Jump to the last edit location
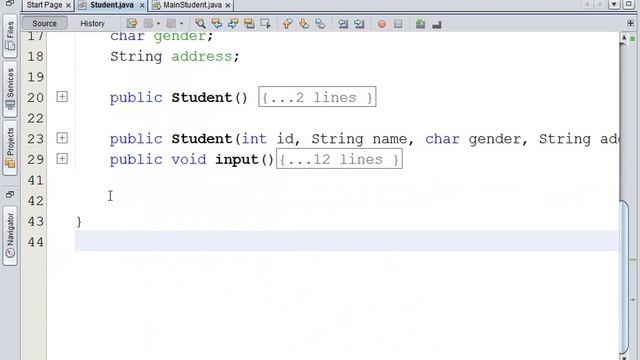 point(131,24)
